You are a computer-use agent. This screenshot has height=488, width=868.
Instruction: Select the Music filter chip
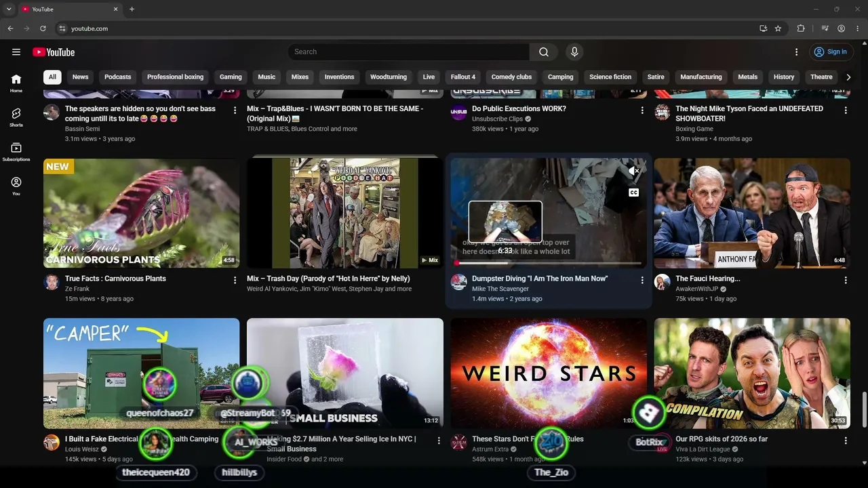[x=267, y=77]
